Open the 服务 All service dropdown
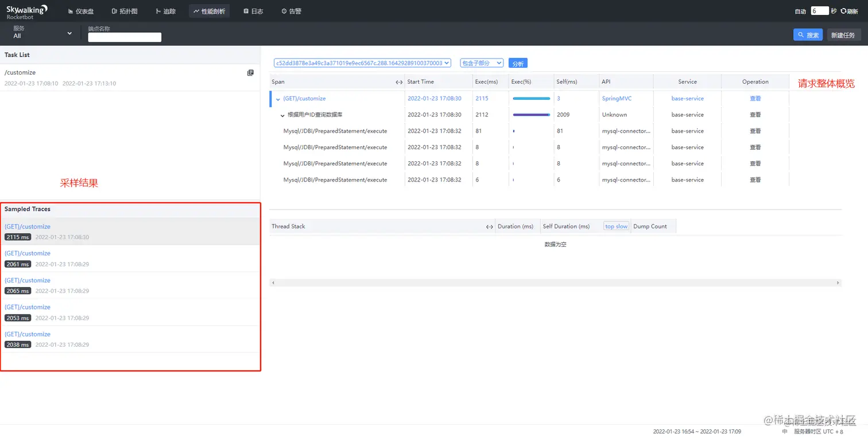The width and height of the screenshot is (868, 438). pos(42,33)
